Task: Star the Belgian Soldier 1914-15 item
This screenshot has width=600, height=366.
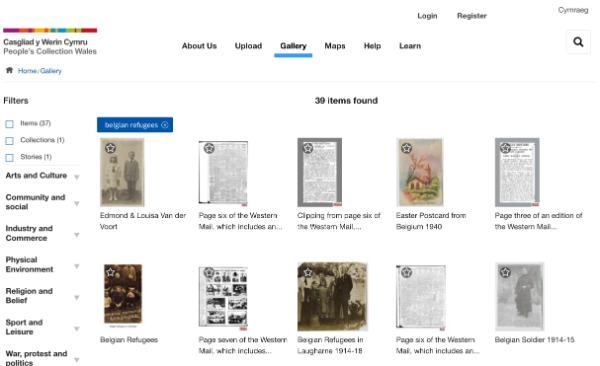Action: pos(505,272)
